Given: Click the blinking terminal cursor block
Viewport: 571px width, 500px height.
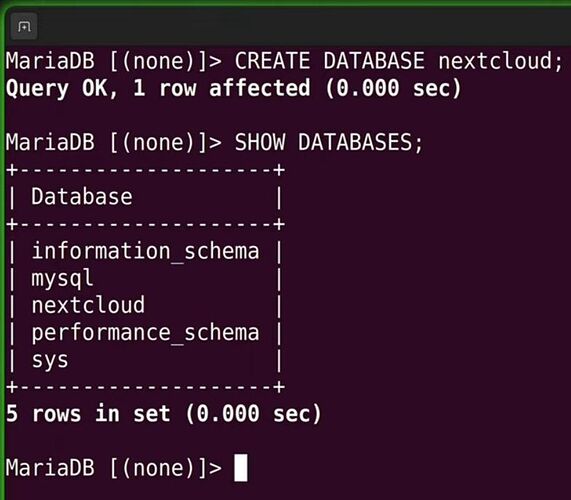Looking at the screenshot, I should (241, 468).
